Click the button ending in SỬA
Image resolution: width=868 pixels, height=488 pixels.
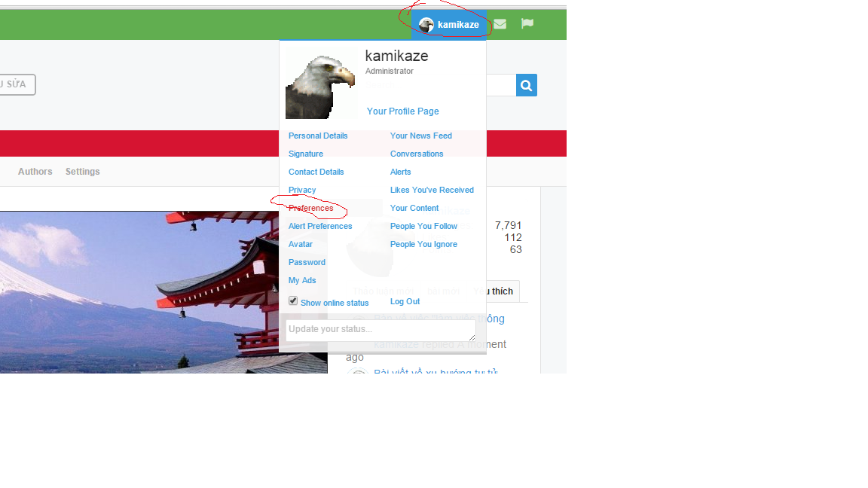tap(17, 84)
